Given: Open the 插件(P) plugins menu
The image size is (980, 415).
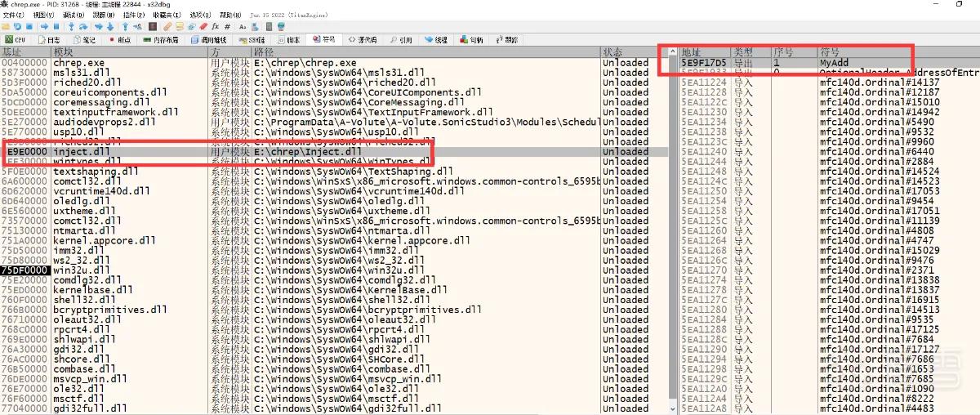Looking at the screenshot, I should 134,15.
